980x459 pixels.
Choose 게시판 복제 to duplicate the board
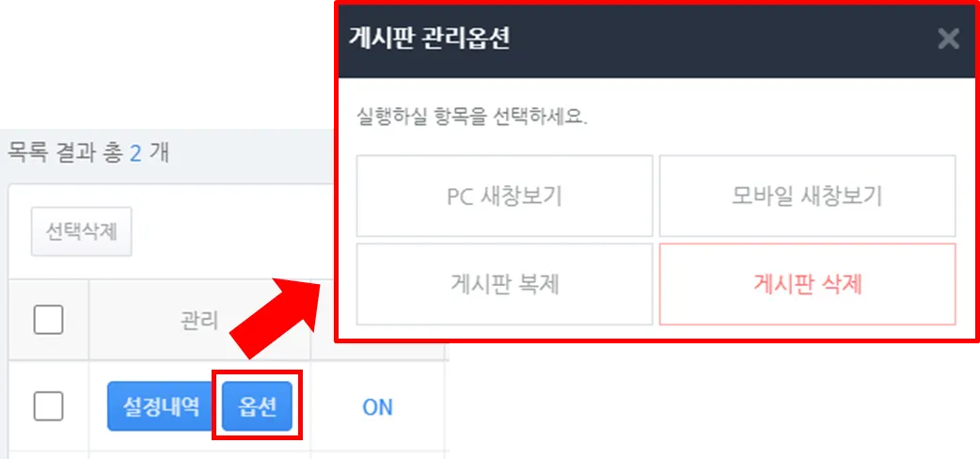pos(504,284)
